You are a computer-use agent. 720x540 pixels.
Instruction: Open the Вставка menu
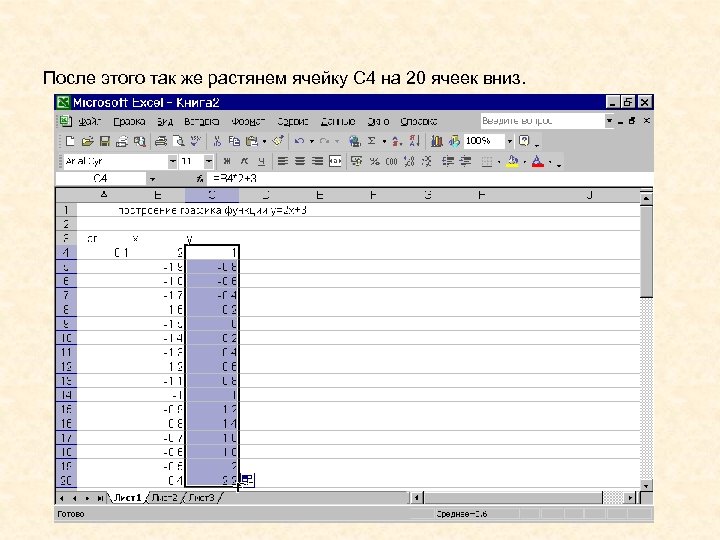(202, 121)
